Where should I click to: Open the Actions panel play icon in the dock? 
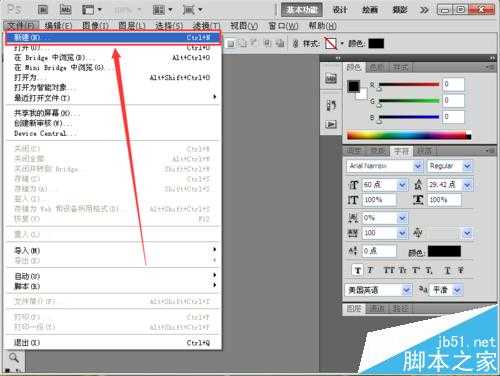click(331, 124)
